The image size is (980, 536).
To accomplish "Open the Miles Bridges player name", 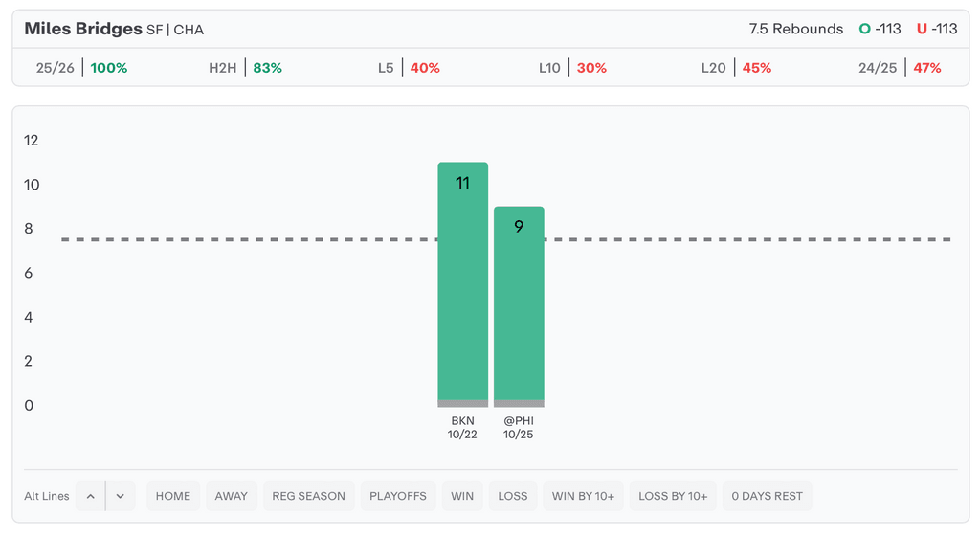I will tap(83, 29).
